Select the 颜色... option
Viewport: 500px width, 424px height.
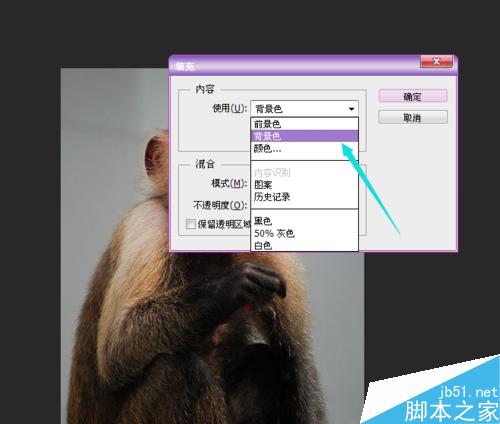304,148
